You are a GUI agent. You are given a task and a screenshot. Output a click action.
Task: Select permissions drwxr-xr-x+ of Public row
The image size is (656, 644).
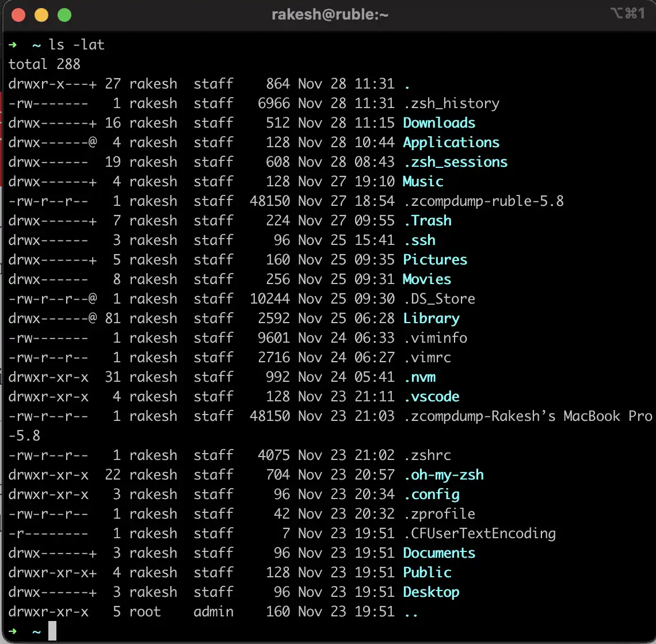coord(53,573)
